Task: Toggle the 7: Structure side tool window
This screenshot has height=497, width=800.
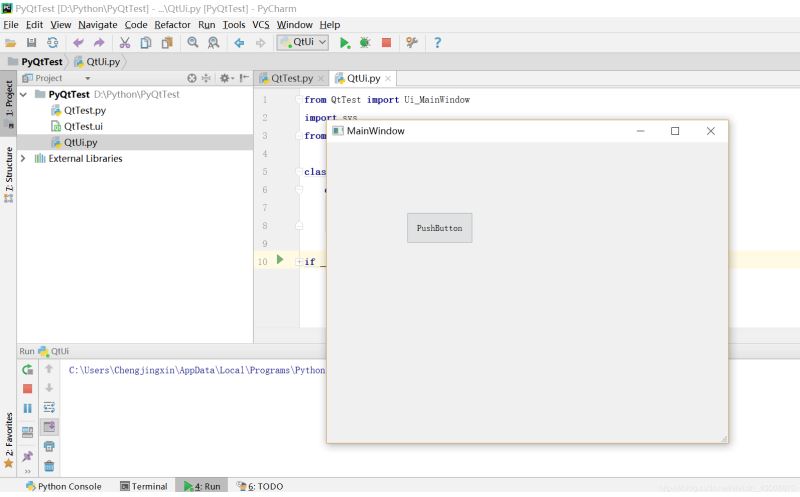Action: click(9, 174)
